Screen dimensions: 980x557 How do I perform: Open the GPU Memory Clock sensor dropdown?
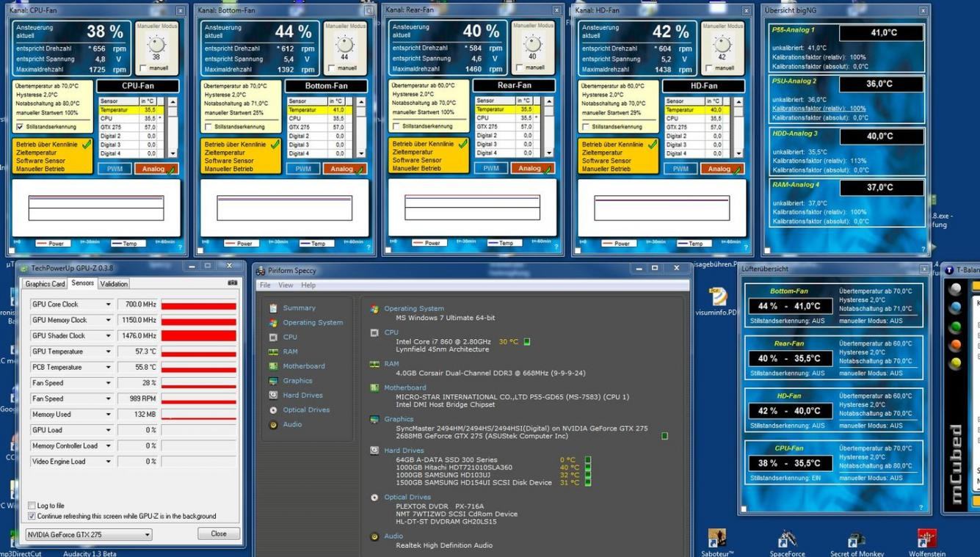109,320
